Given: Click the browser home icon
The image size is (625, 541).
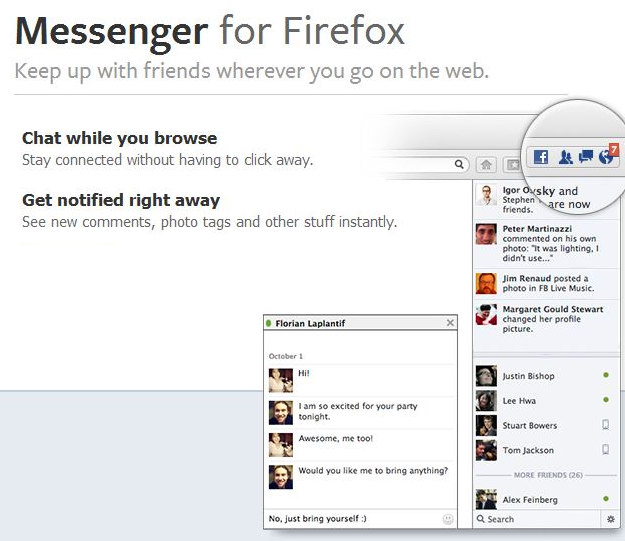Looking at the screenshot, I should (x=487, y=165).
